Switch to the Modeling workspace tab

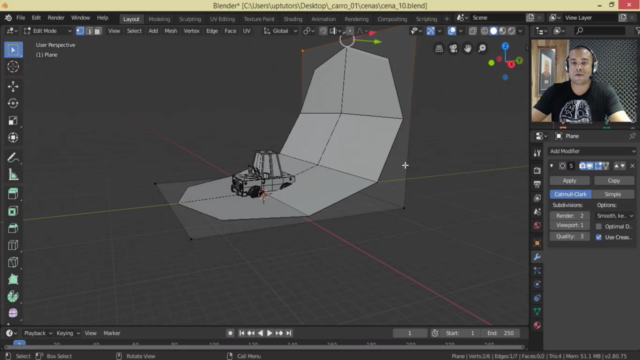click(x=159, y=19)
